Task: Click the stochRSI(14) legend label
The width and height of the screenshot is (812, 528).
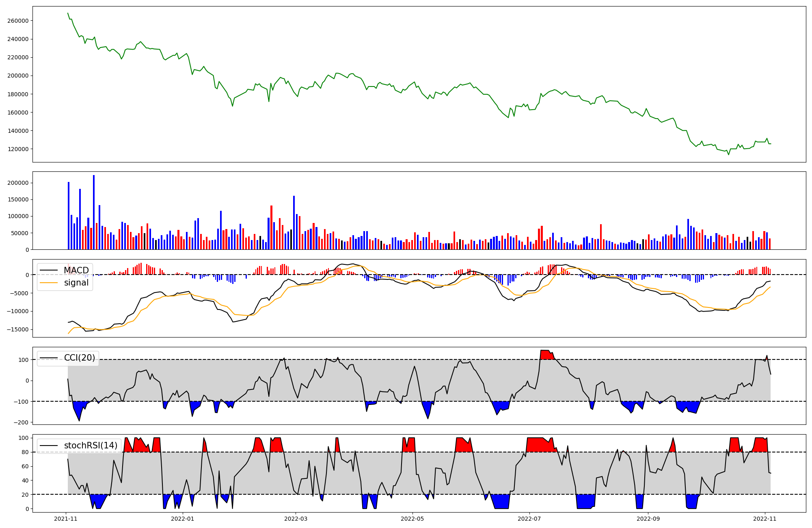Action: click(90, 446)
